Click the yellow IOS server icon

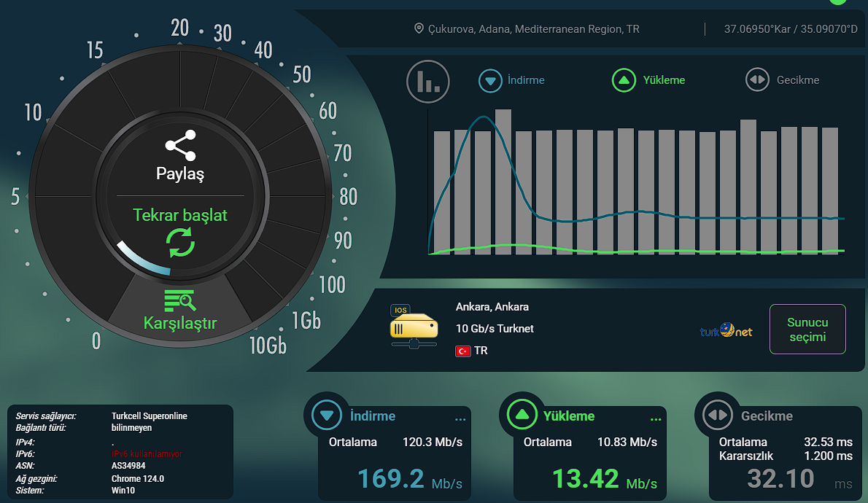click(x=414, y=327)
